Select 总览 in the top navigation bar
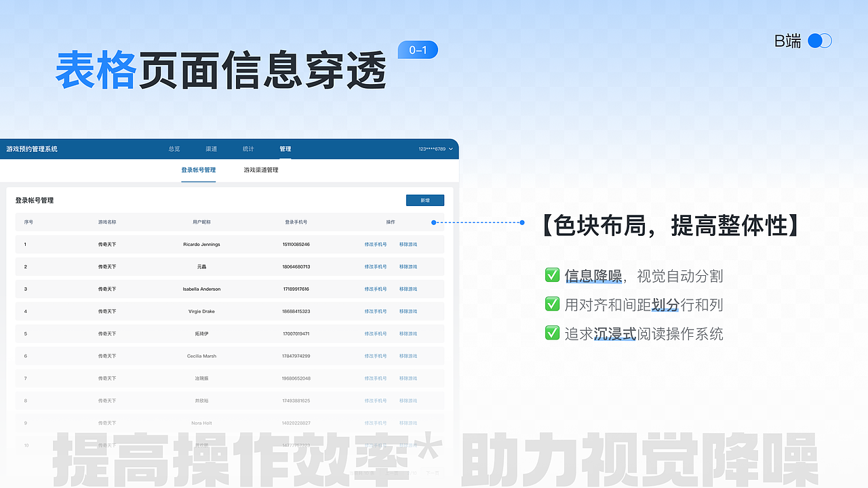 coord(174,148)
